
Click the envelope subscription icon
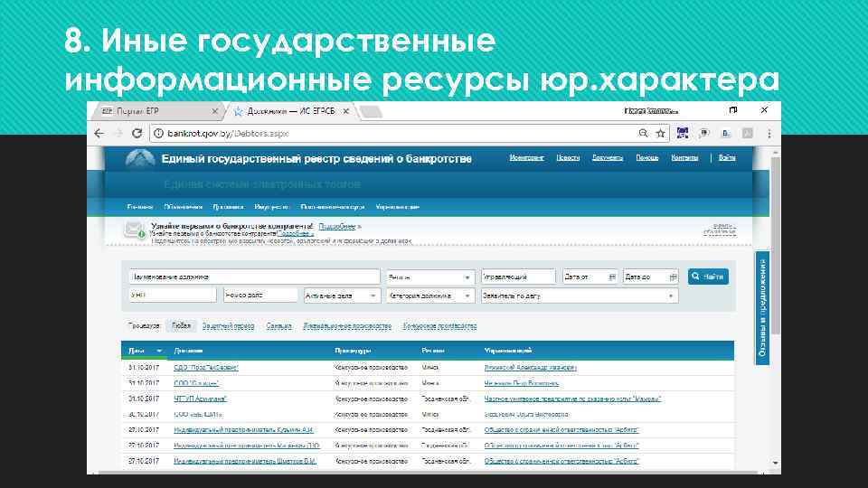coord(134,229)
